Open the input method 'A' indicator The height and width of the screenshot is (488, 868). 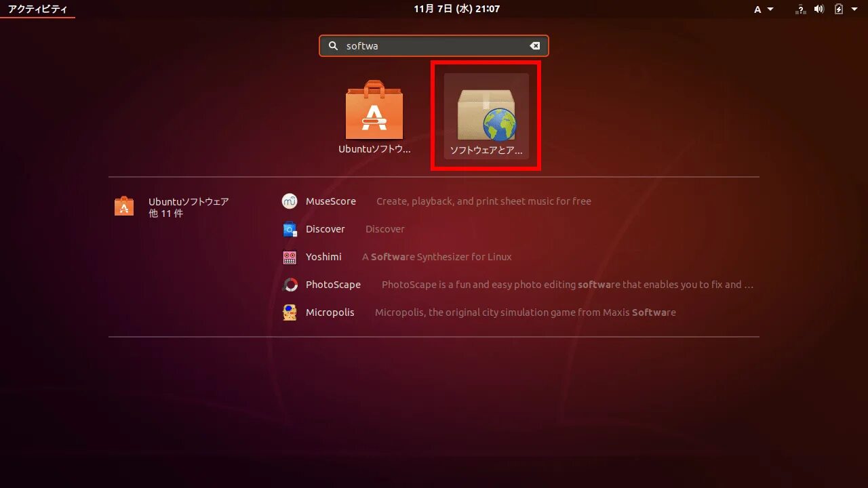(757, 9)
